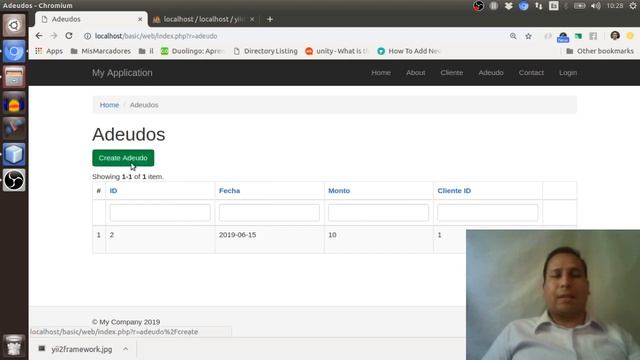This screenshot has height=360, width=640.
Task: Open the new tab with plus button
Action: pos(270,19)
